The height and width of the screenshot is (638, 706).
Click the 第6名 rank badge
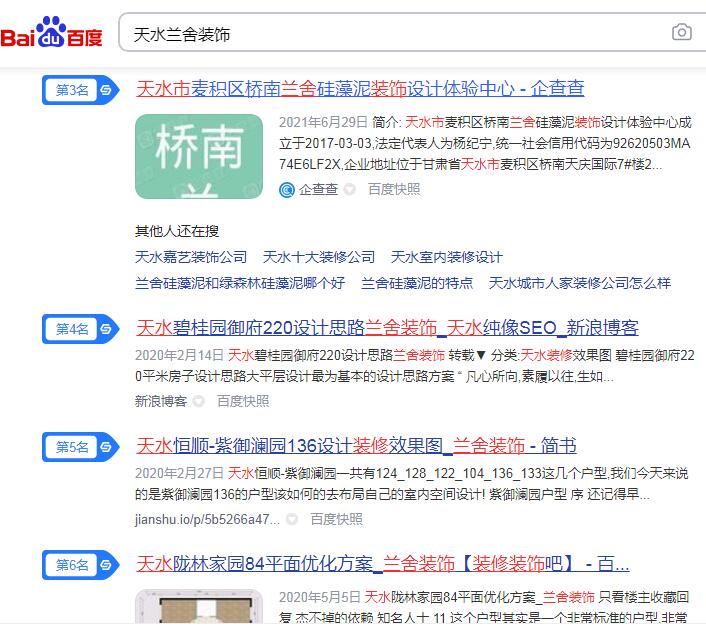(81, 565)
